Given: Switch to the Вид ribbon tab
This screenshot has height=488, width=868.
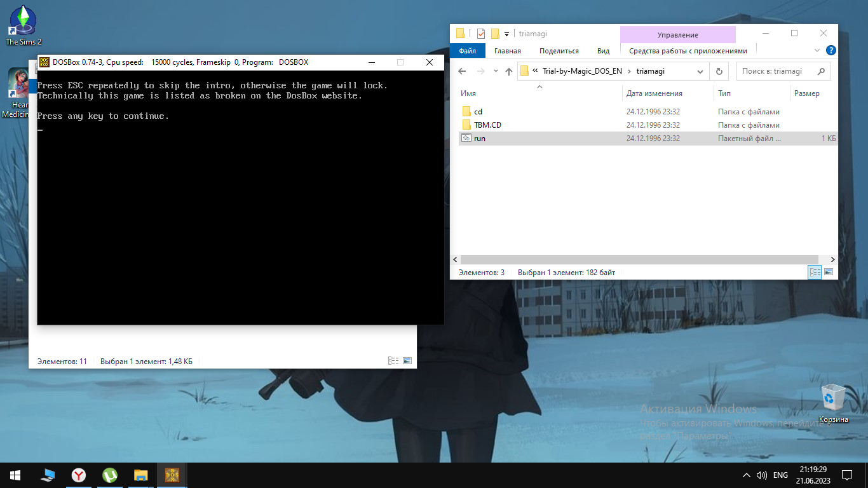Looking at the screenshot, I should coord(603,51).
